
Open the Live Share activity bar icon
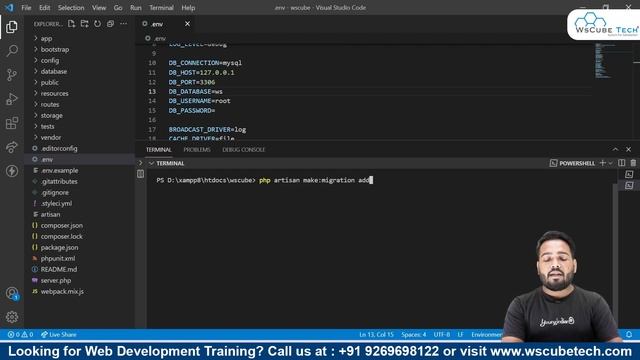[12, 147]
